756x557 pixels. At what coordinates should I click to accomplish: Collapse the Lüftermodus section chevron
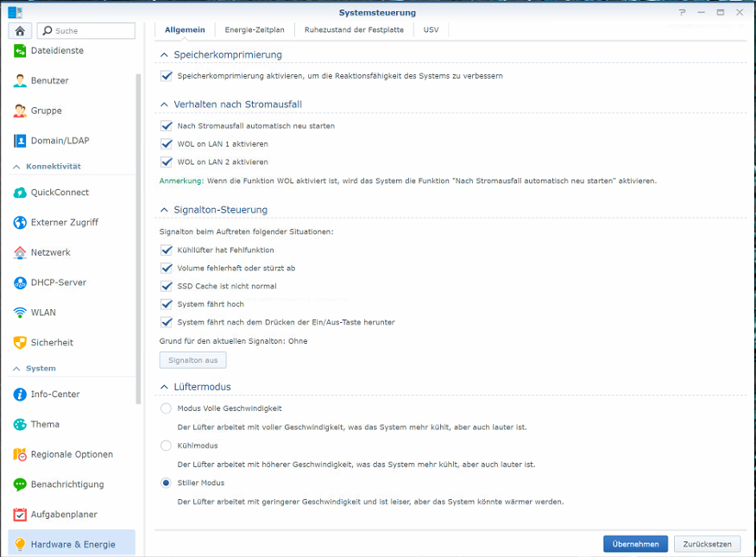(164, 388)
